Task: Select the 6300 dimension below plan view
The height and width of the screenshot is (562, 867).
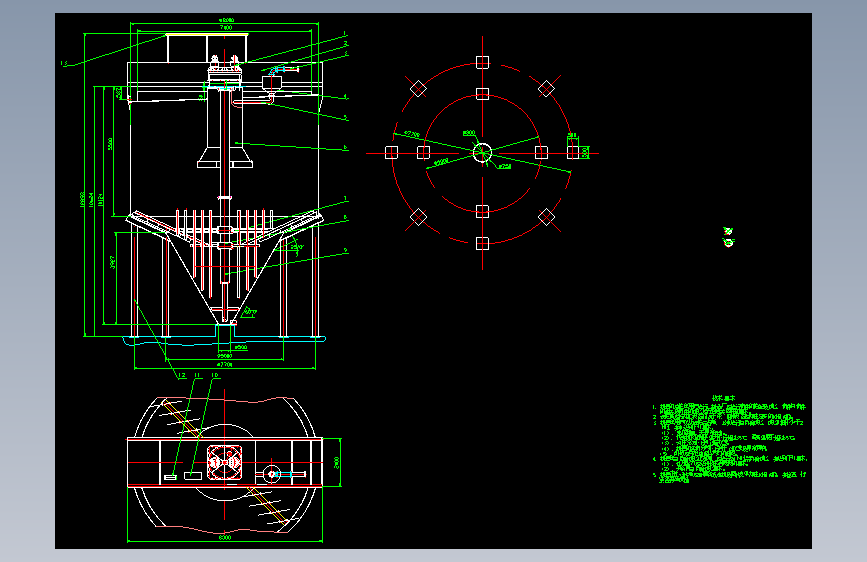Action: coord(224,537)
